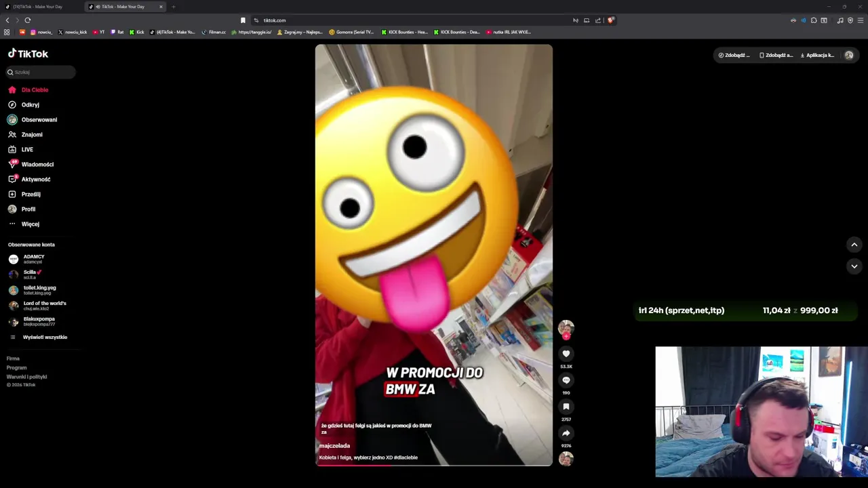Open the profile avatar menu top-right
868x488 pixels.
click(849, 55)
